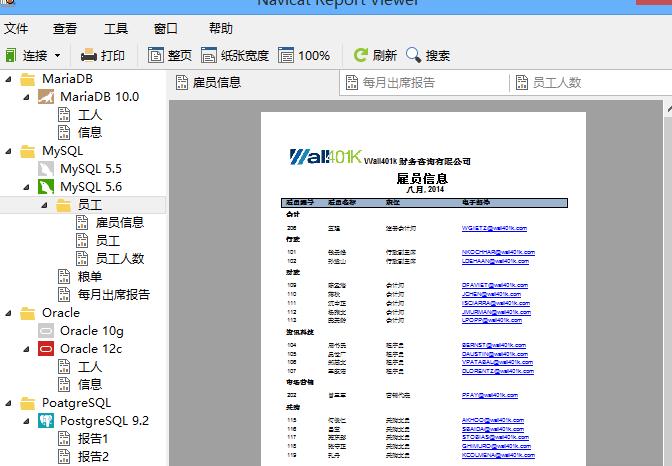The height and width of the screenshot is (466, 672).
Task: Click the 100% zoom icon
Action: coord(286,55)
